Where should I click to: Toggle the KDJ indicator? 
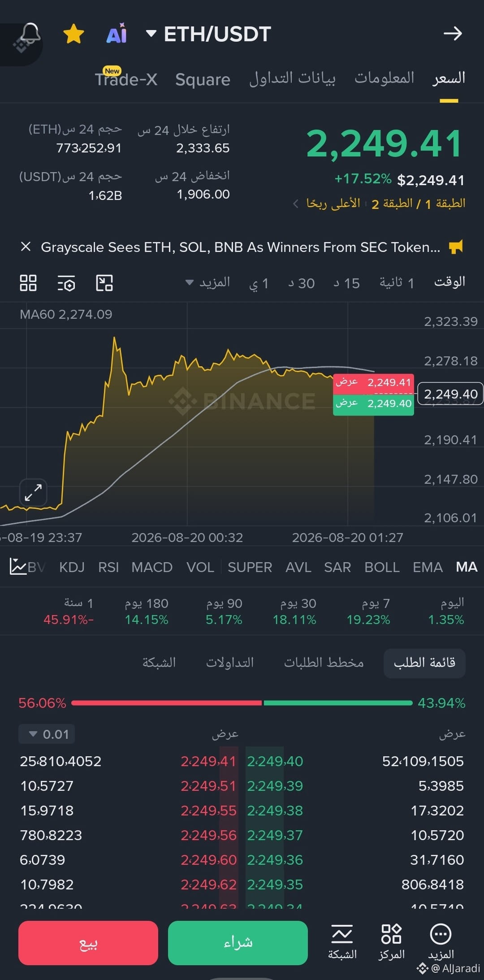click(72, 567)
